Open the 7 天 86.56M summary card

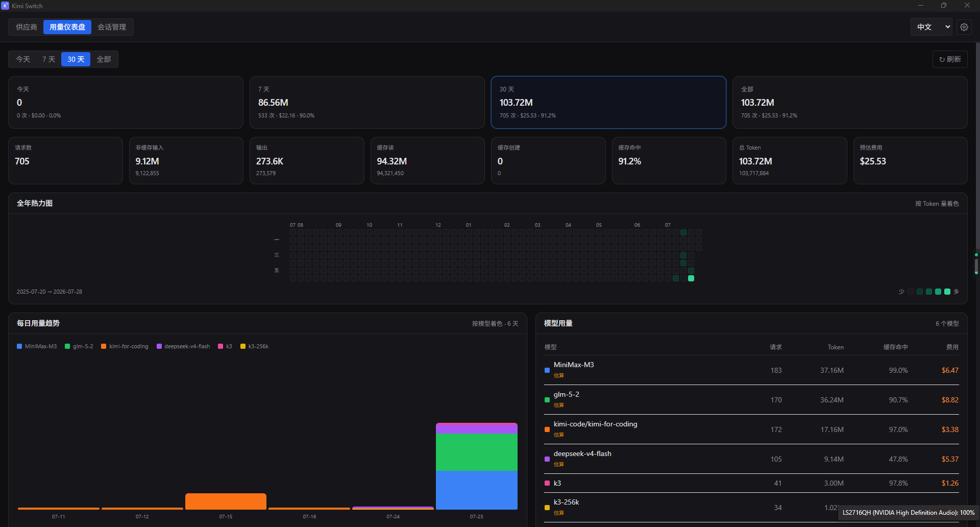[x=367, y=102]
